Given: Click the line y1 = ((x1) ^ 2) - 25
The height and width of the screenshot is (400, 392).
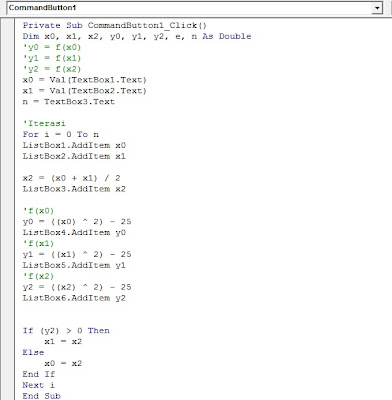Looking at the screenshot, I should [x=77, y=254].
